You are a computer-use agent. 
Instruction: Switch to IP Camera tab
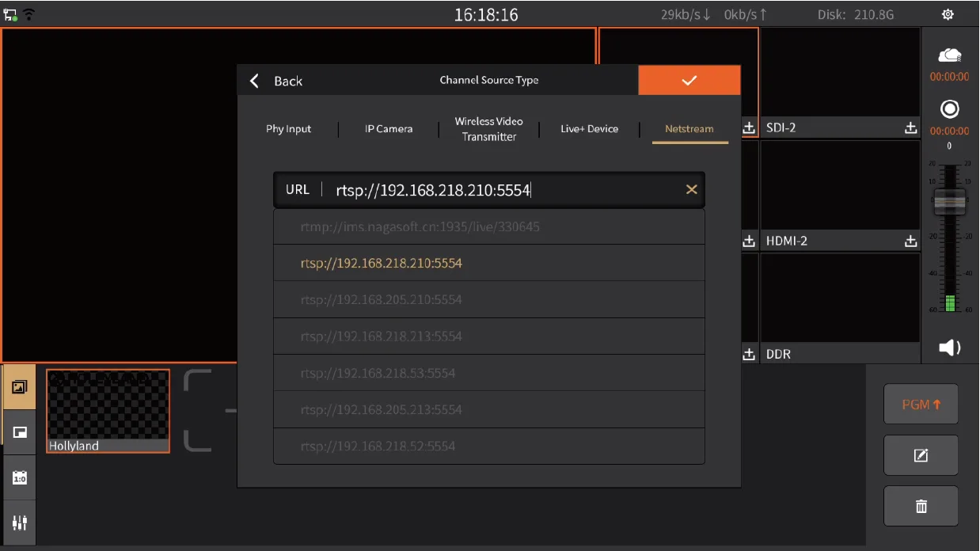[x=389, y=129]
